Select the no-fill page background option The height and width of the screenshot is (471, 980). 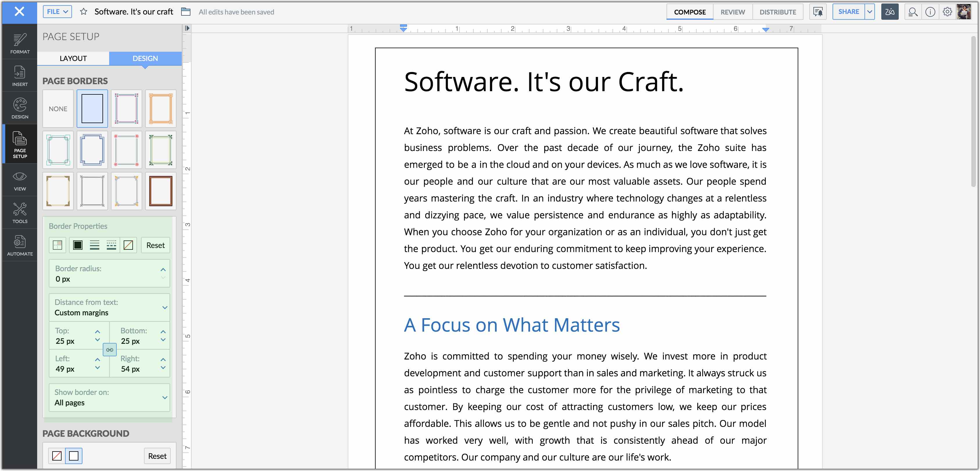click(x=57, y=455)
